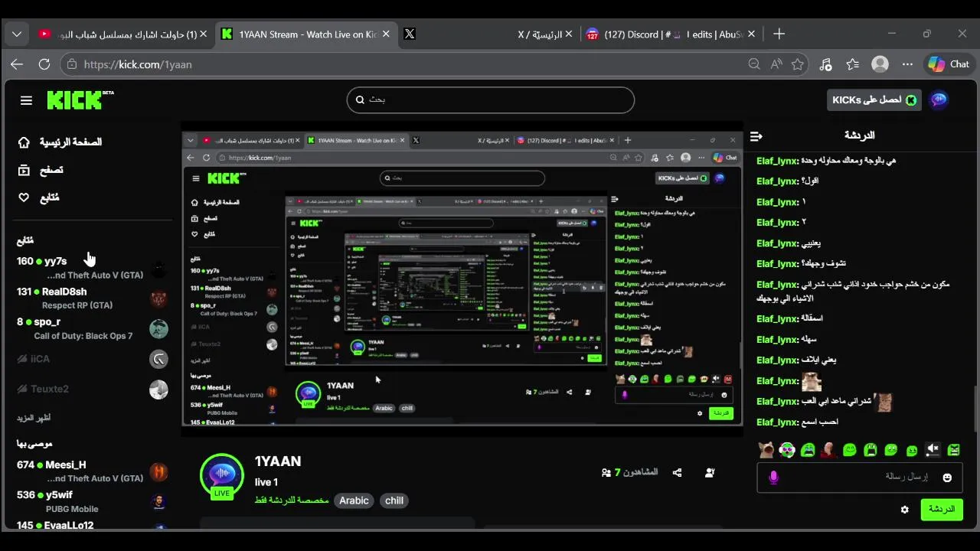Screen dimensions: 980x551
Task: Click the chat panel scrollbar
Action: pos(975,409)
